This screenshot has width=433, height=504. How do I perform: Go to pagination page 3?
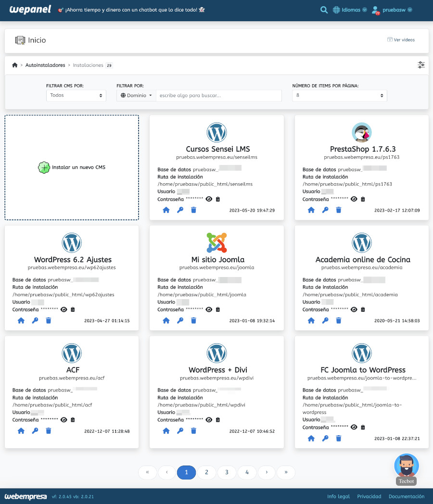click(227, 472)
